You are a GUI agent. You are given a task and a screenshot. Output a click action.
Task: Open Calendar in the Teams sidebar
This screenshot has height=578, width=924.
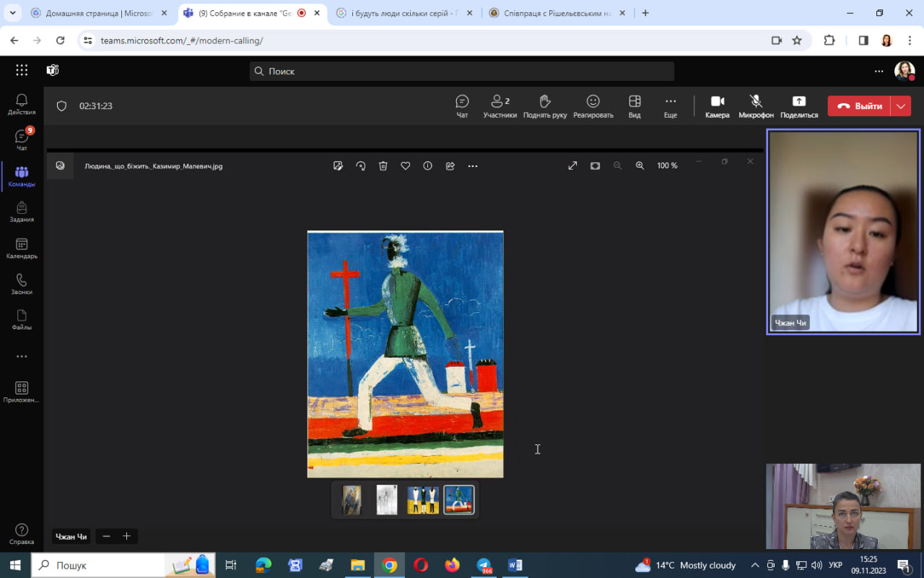pyautogui.click(x=22, y=249)
